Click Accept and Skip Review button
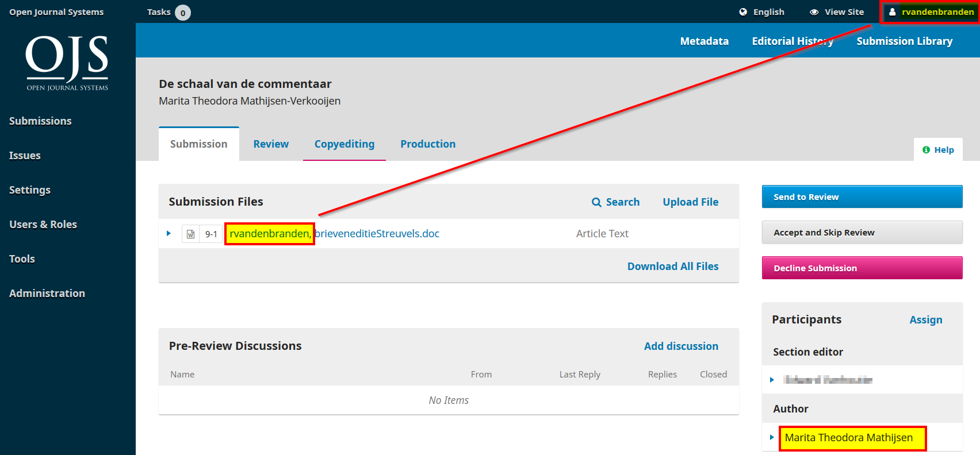This screenshot has width=980, height=455. point(862,232)
